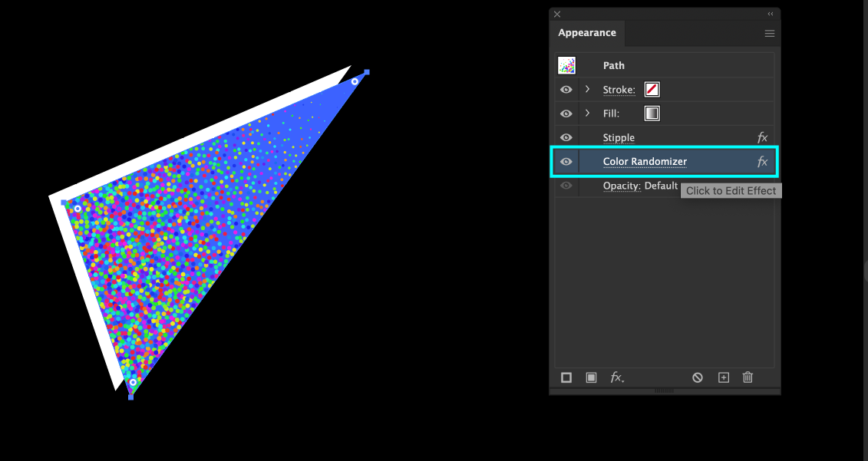Expand the Stroke attribute row
868x461 pixels.
[588, 90]
